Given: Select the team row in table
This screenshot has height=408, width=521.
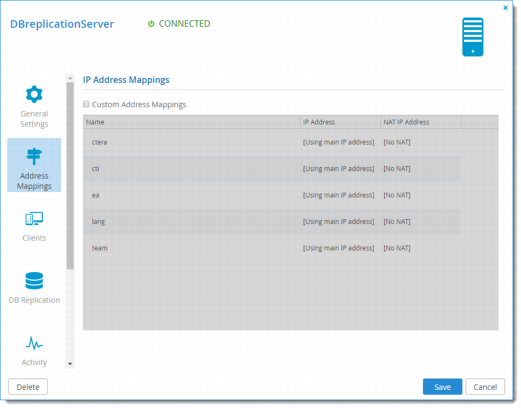Looking at the screenshot, I should 272,248.
